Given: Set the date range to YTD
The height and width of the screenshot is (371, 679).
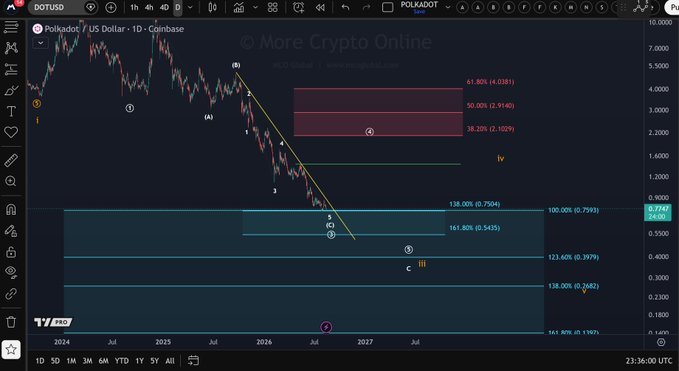Looking at the screenshot, I should click(122, 361).
